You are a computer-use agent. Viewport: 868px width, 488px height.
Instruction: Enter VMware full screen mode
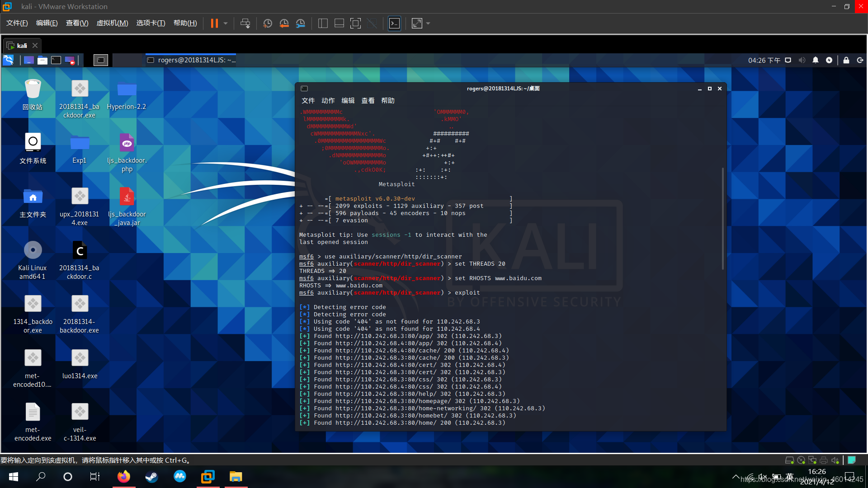(x=355, y=23)
